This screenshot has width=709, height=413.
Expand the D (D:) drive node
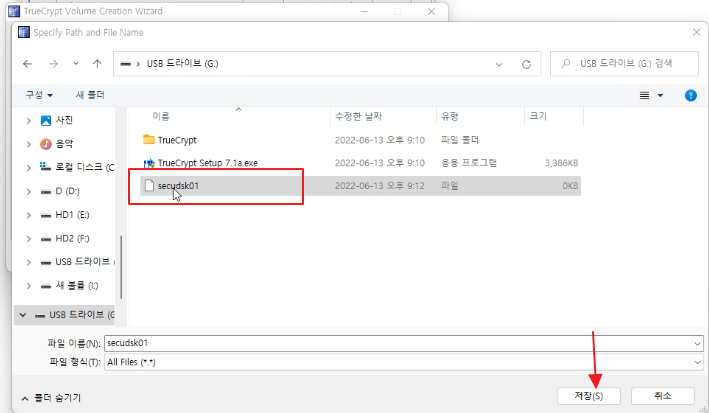click(x=29, y=191)
